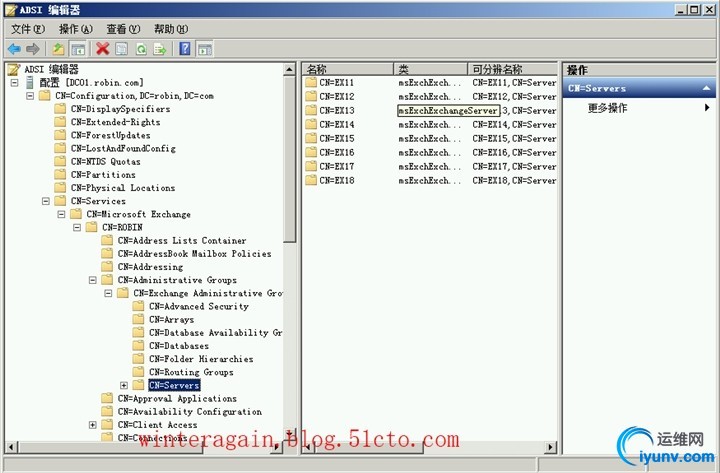Select CN=Advanced Security in the tree

199,306
